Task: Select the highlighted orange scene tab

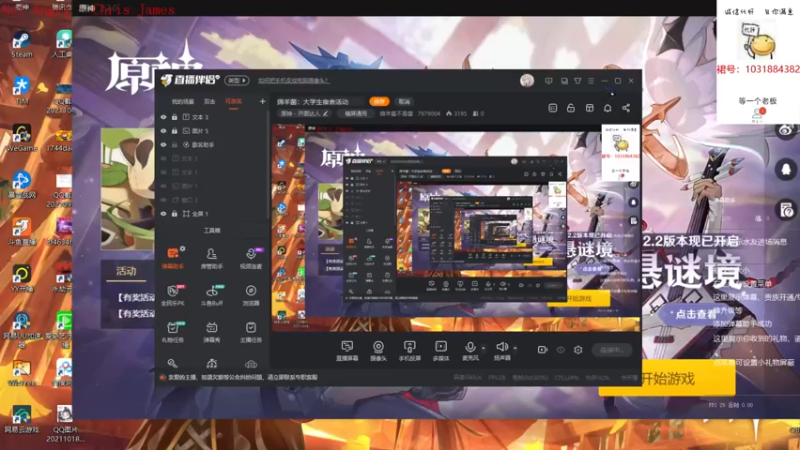Action: (x=233, y=102)
